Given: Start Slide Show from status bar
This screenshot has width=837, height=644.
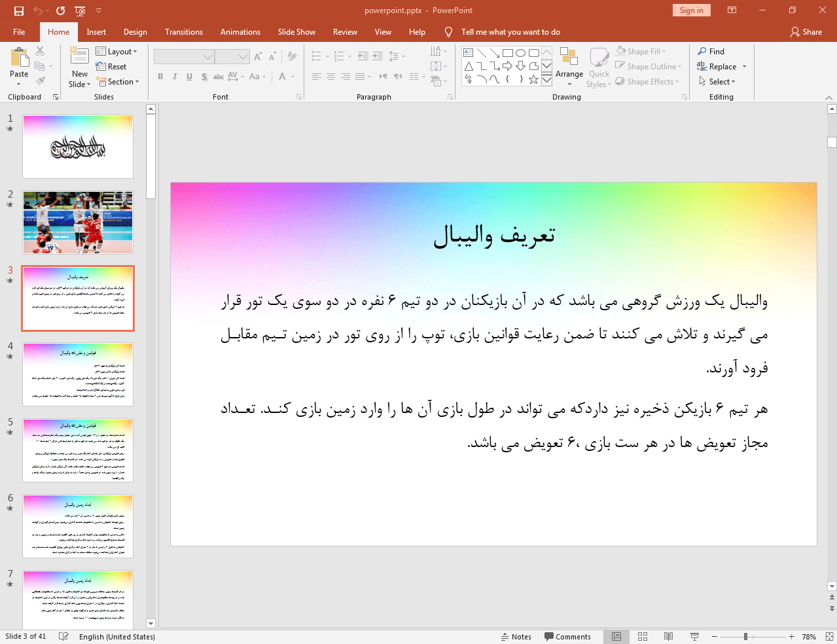Looking at the screenshot, I should pyautogui.click(x=694, y=637).
